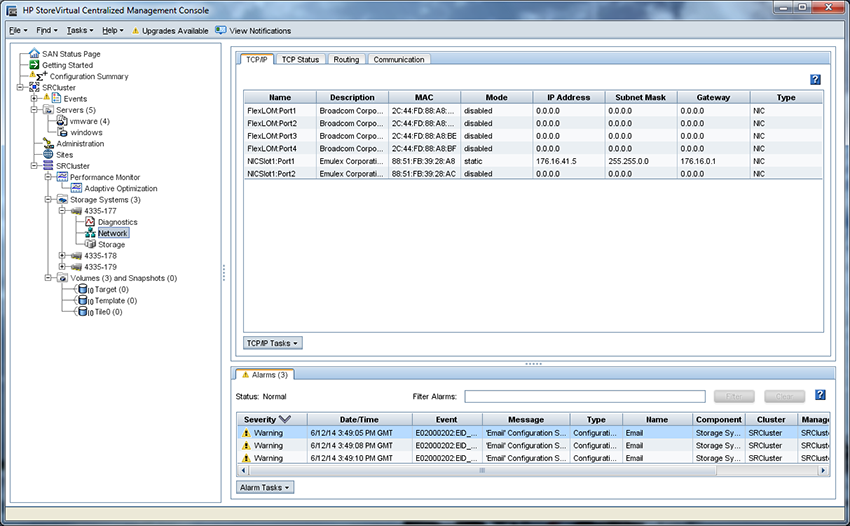Image resolution: width=850 pixels, height=526 pixels.
Task: Collapse the 4335-177 node
Action: (62, 211)
